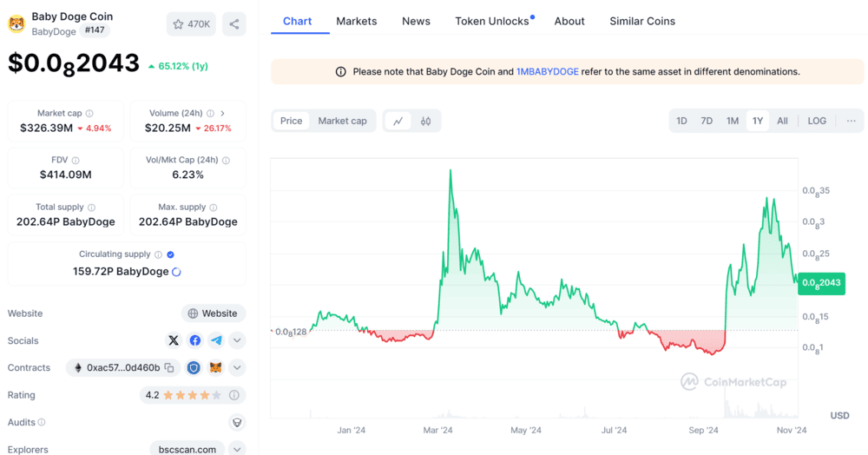868x455 pixels.
Task: Click $20.25M volume value
Action: click(168, 129)
